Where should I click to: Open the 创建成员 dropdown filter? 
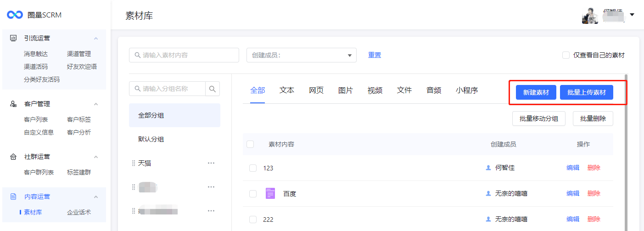pos(301,55)
